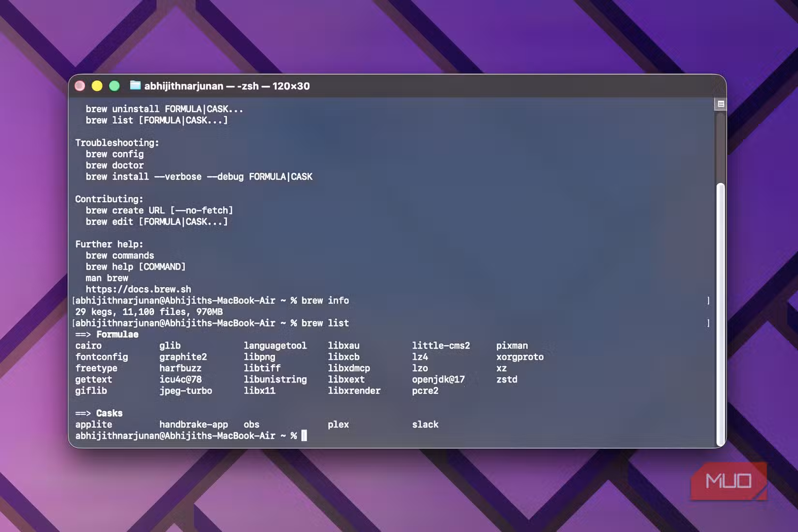798x532 pixels.
Task: Click the 'zstd' formula name
Action: click(x=506, y=380)
